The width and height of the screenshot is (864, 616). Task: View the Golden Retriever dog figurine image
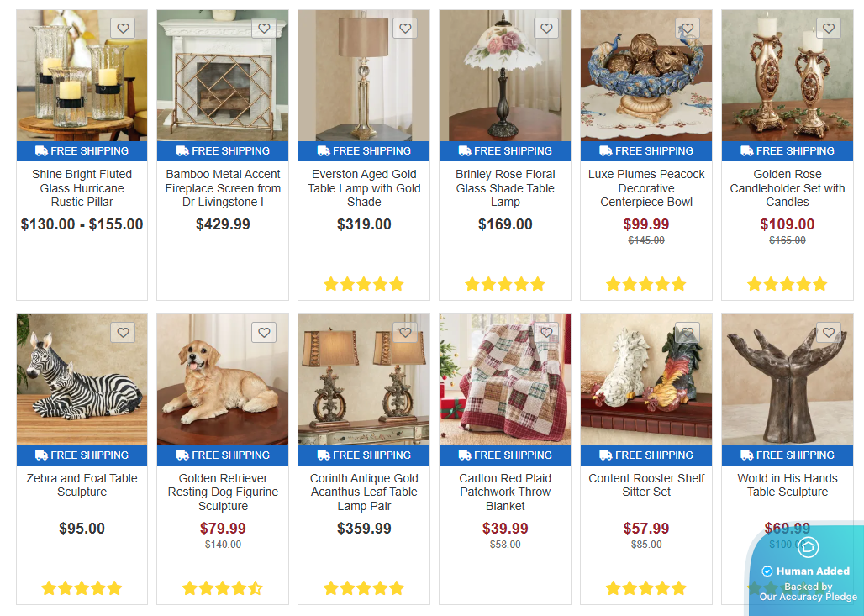223,380
